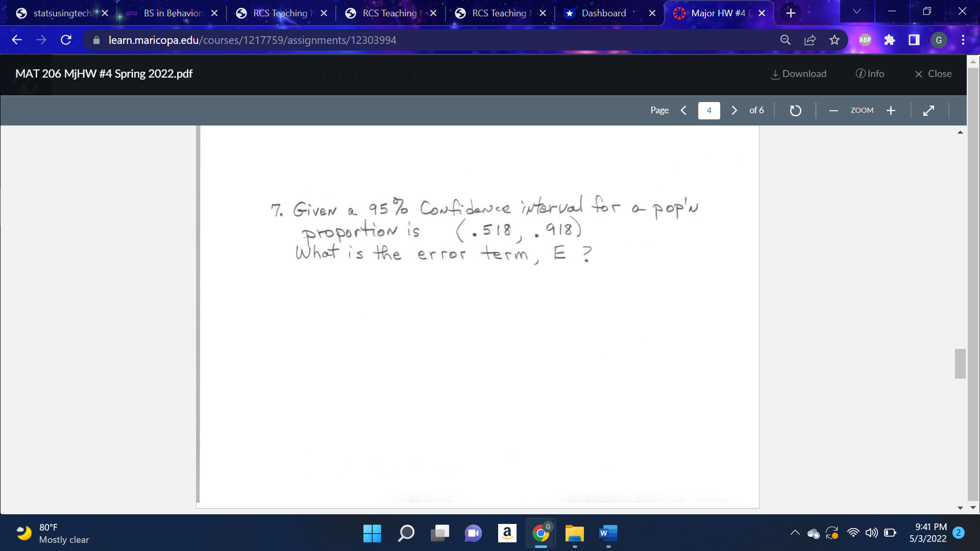The image size is (980, 551).
Task: Switch to the statsusingtech tab
Action: [x=61, y=13]
